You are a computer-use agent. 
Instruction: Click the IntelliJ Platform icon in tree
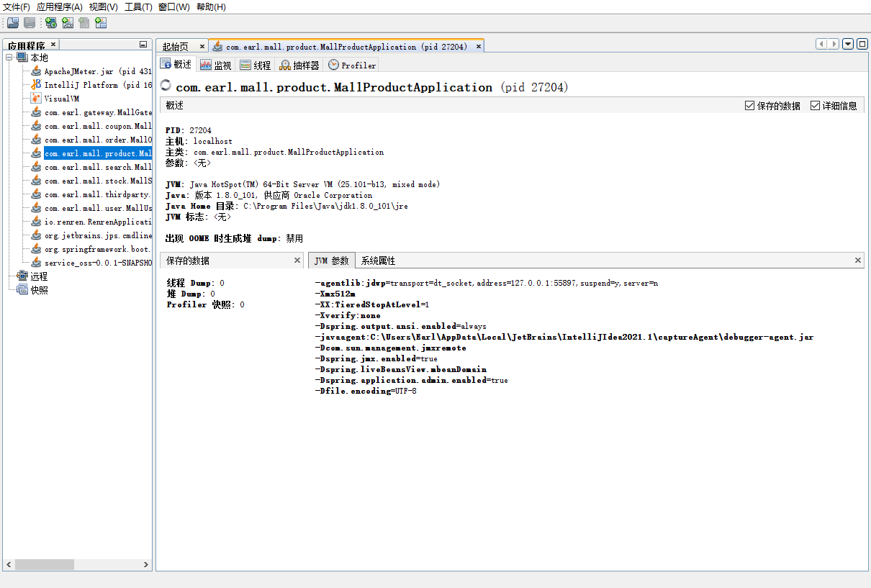36,85
